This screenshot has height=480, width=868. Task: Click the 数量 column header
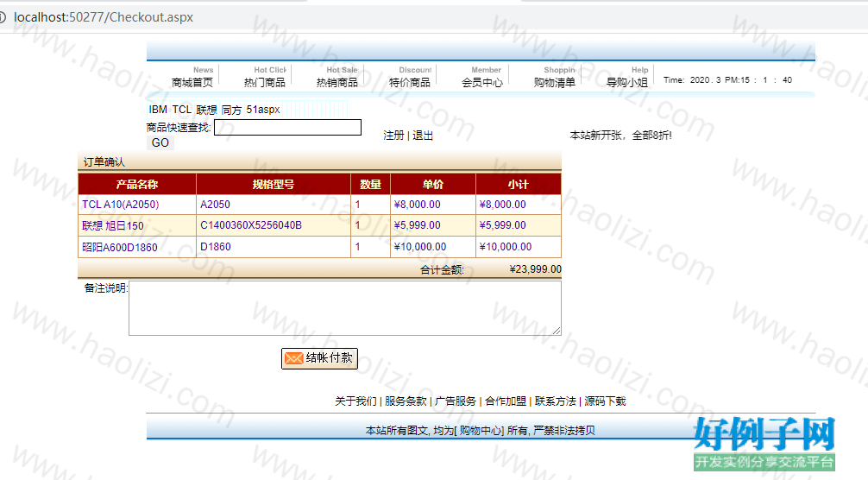click(x=370, y=185)
